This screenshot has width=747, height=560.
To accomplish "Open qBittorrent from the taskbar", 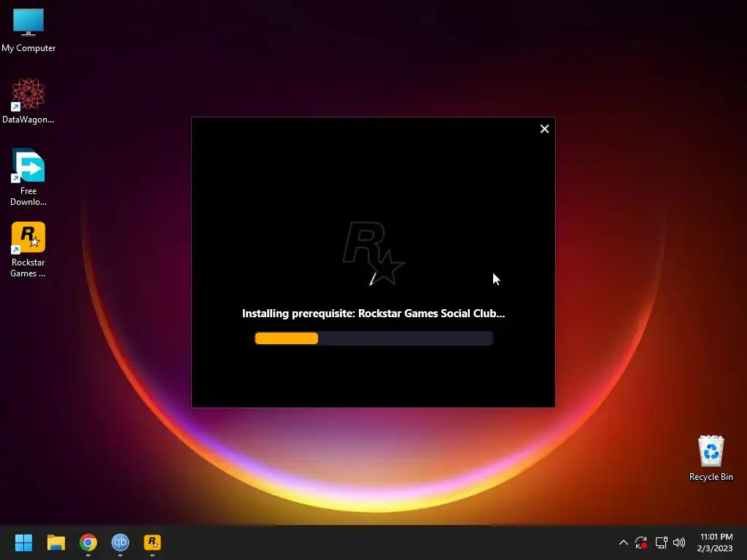I will coord(120,542).
